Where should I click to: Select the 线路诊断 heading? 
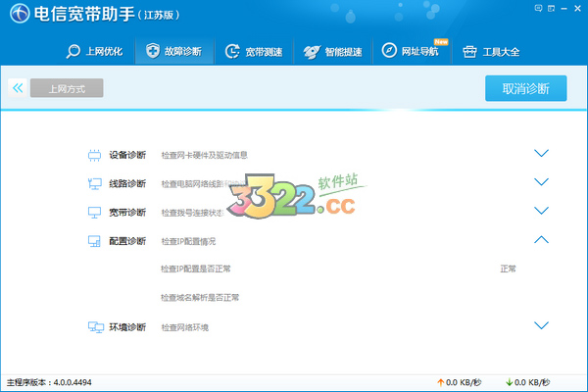[x=127, y=184]
